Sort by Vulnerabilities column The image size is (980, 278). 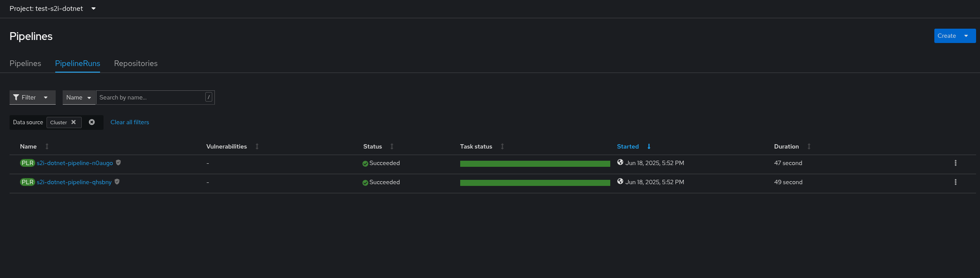point(227,146)
